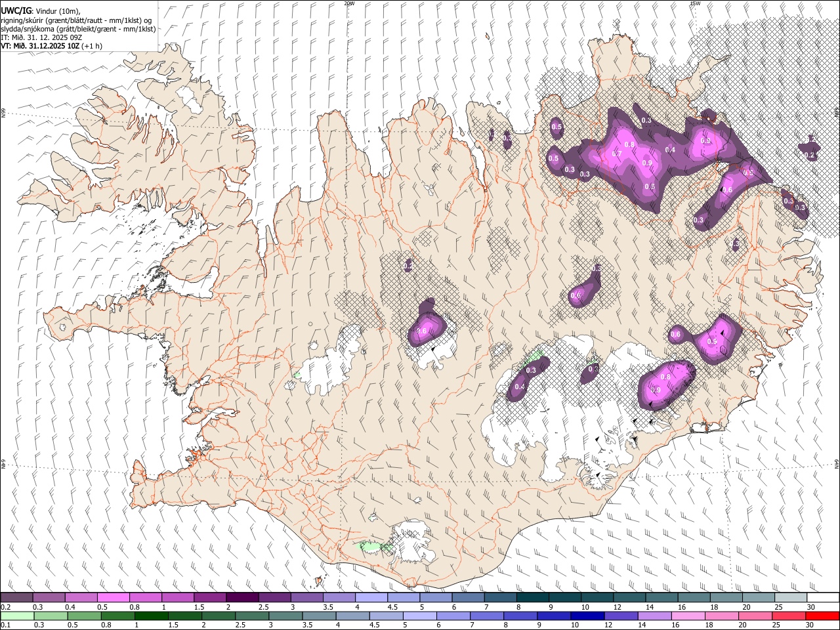Click the '4.5' label under the snow legend
The height and width of the screenshot is (630, 840).
[x=393, y=607]
